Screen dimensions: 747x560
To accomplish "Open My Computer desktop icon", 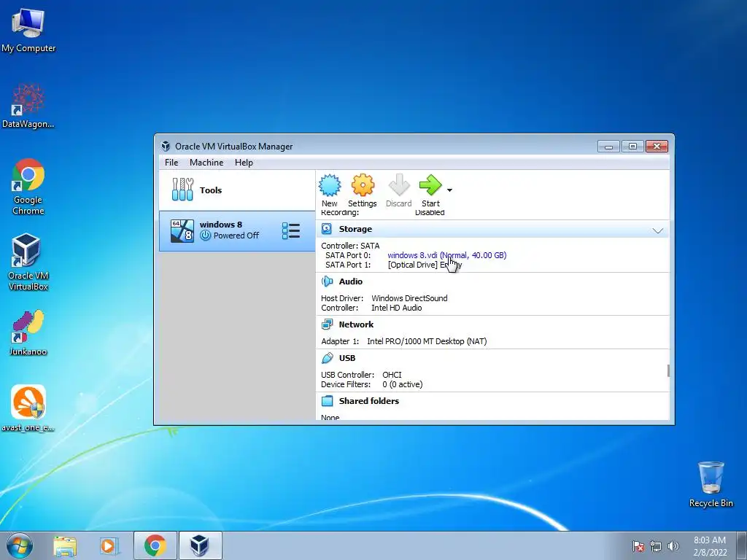I will click(x=28, y=31).
